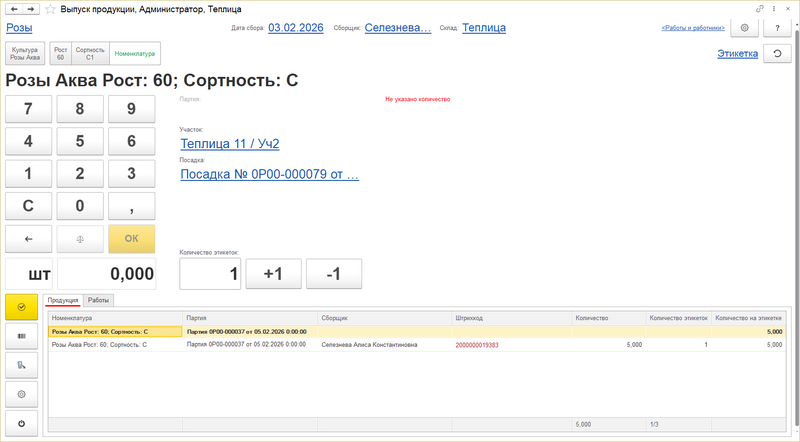The image size is (800, 442).
Task: Open the <Работы и работники> link
Action: point(693,28)
